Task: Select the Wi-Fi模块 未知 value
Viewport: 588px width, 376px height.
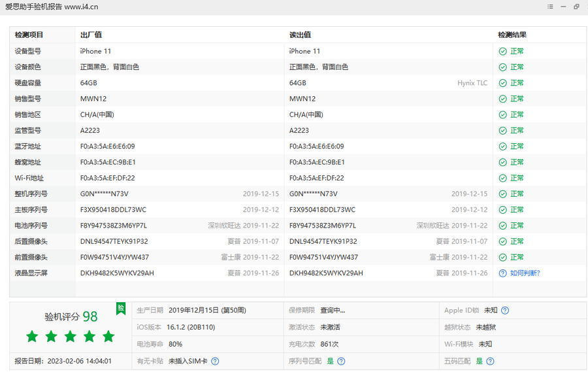Action: [485, 344]
